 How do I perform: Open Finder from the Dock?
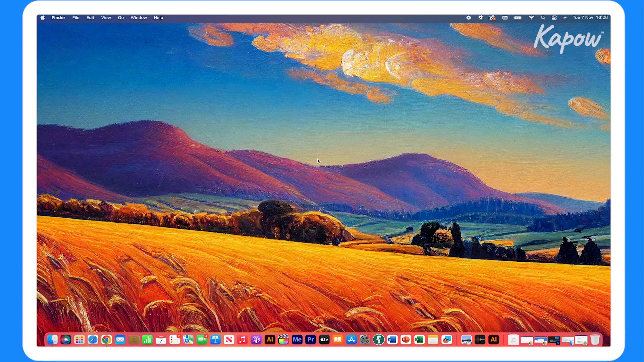[x=52, y=340]
